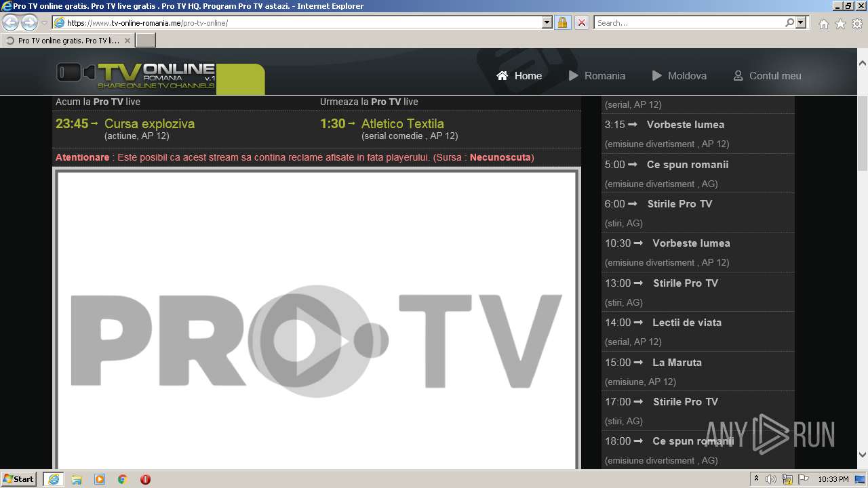Open the Romania channels menu
The image size is (868, 488).
click(597, 76)
